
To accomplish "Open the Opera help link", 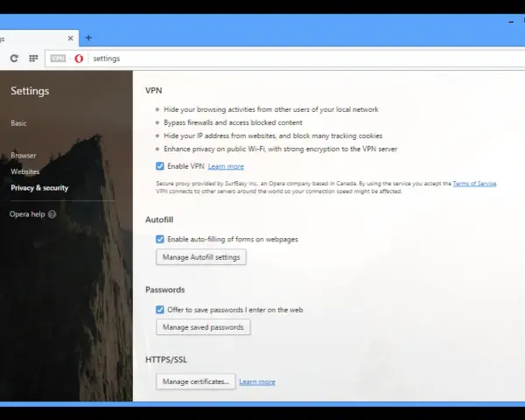I will coord(27,214).
